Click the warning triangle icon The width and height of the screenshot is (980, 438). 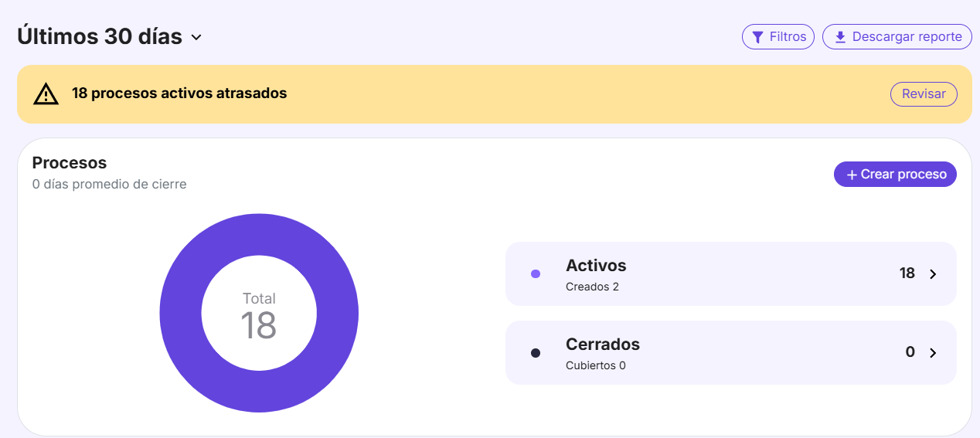[46, 94]
